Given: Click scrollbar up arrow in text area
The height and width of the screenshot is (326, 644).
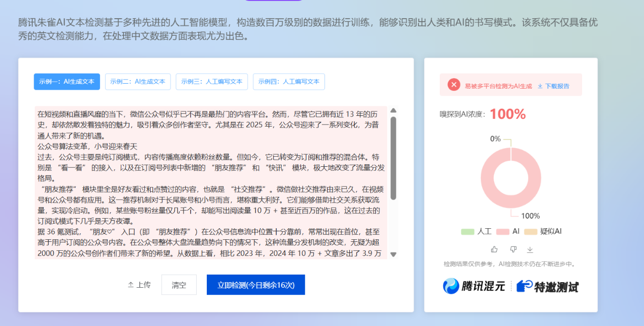Looking at the screenshot, I should [393, 110].
